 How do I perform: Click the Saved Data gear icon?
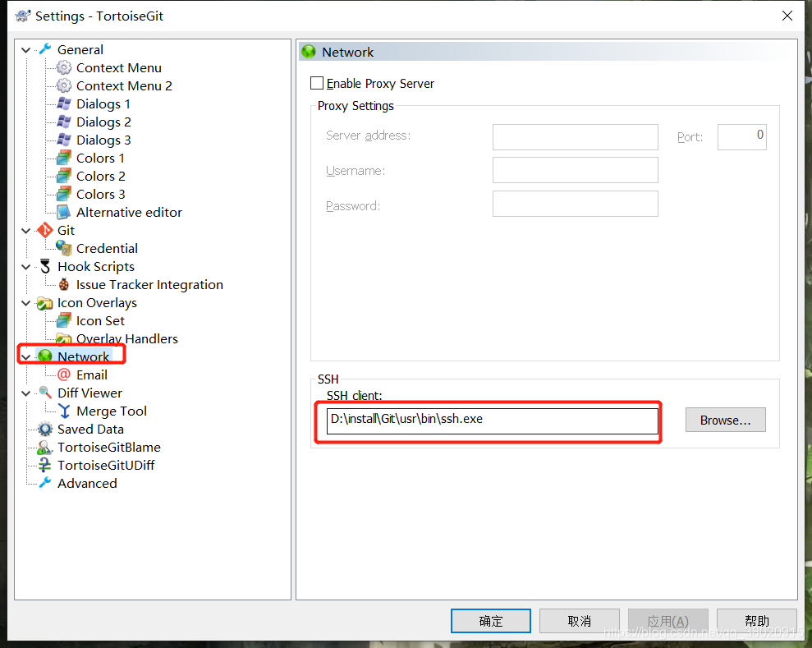point(46,429)
